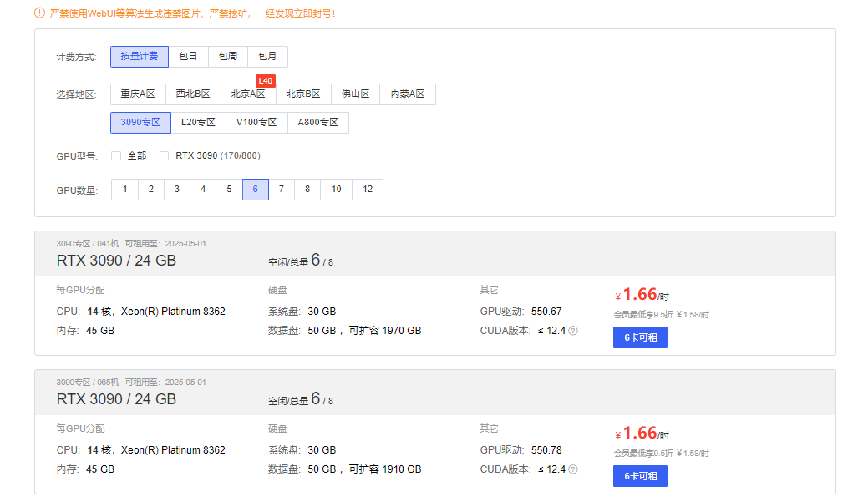Click the CUDA version help icon for 041机

573,331
